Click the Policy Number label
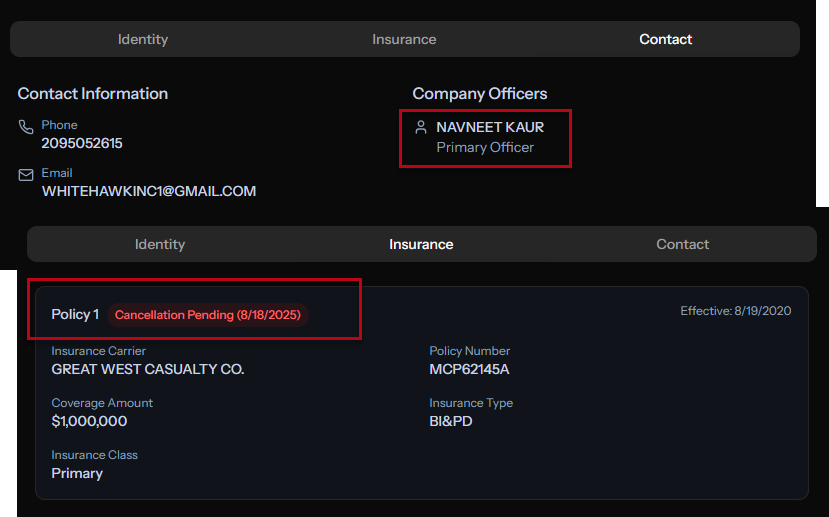Screen dimensions: 829x517 pyautogui.click(x=469, y=351)
